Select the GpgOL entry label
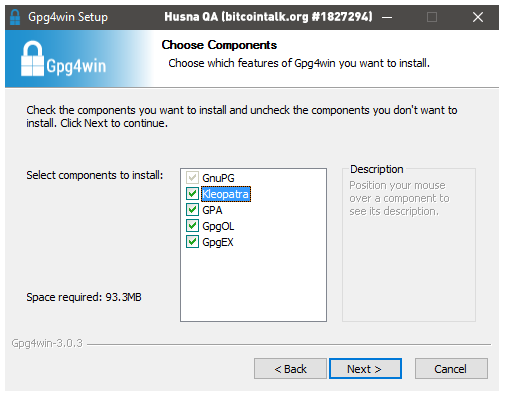505x397 pixels. click(218, 226)
